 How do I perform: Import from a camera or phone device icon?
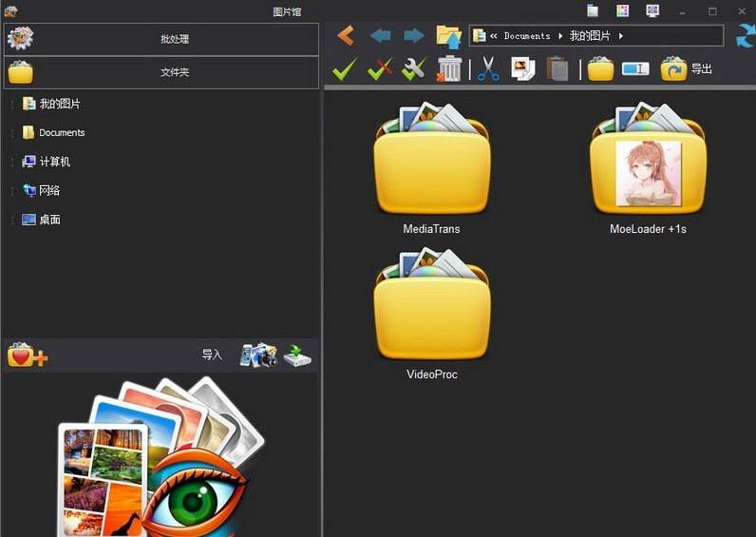pyautogui.click(x=258, y=355)
